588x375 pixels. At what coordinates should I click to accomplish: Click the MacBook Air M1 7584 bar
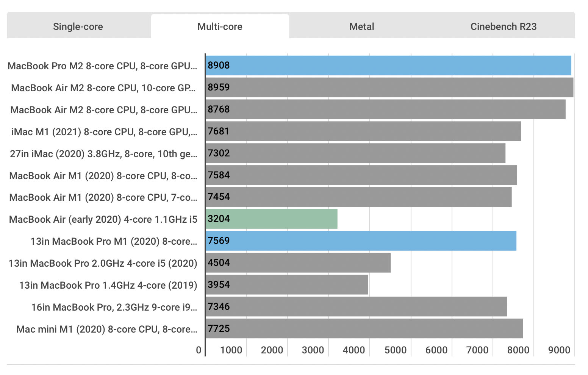pyautogui.click(x=361, y=175)
